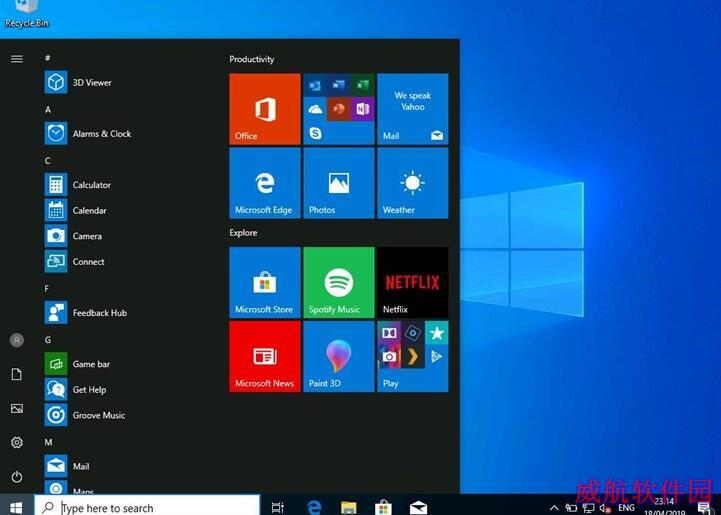Jump to letter A section header
Screen dimensions: 721x515
point(48,109)
